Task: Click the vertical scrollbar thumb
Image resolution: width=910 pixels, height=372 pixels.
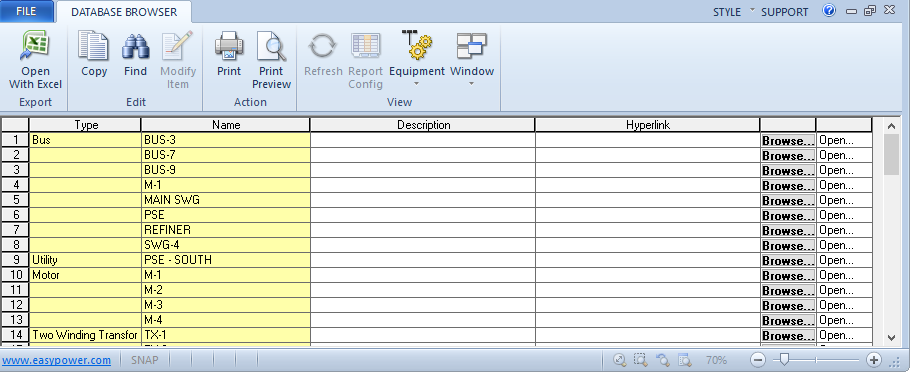Action: 891,154
